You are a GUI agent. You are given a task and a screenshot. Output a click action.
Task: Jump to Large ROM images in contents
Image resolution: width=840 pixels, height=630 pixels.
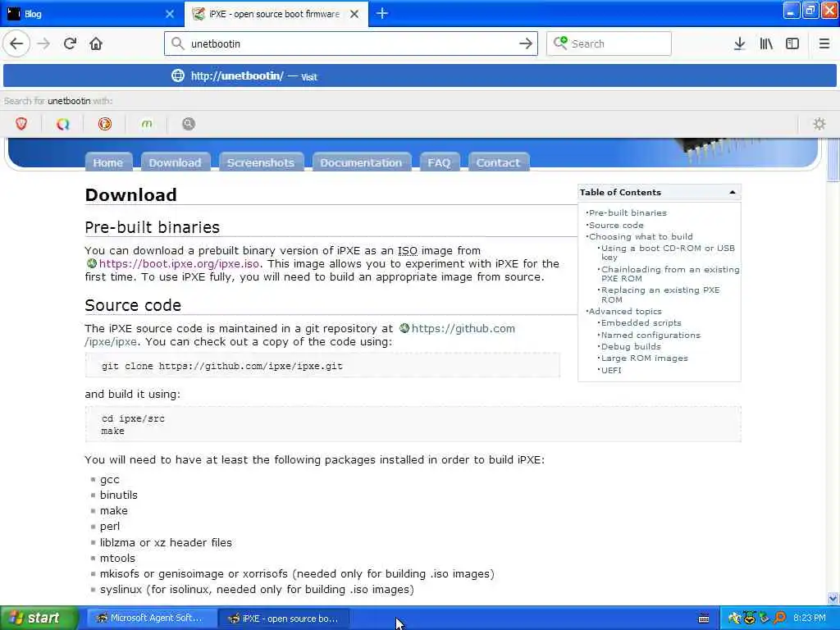click(x=645, y=358)
